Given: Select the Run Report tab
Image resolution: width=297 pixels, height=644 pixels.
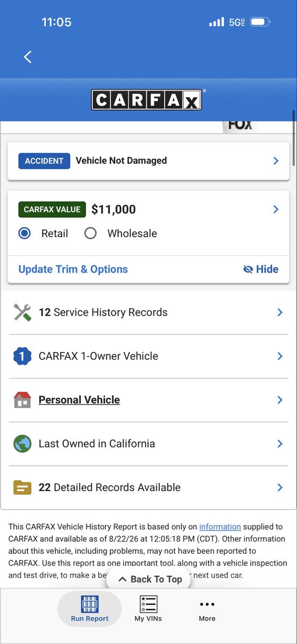Looking at the screenshot, I should coord(90,609).
